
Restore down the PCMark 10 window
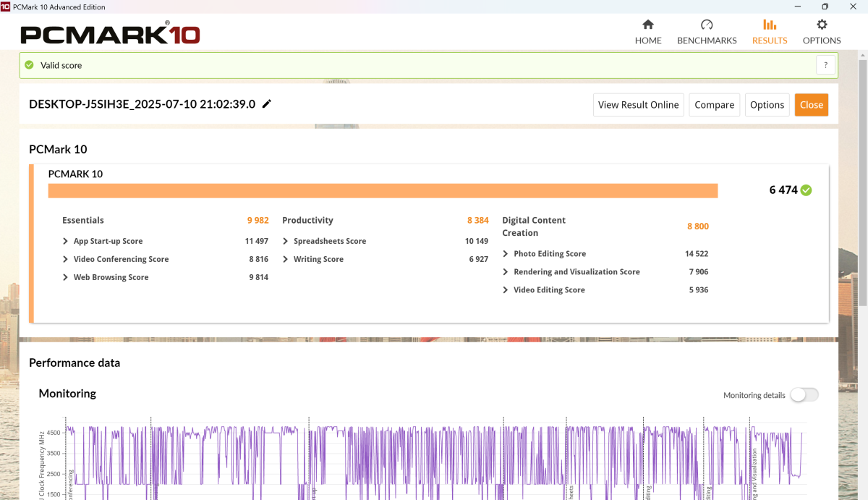coord(825,7)
